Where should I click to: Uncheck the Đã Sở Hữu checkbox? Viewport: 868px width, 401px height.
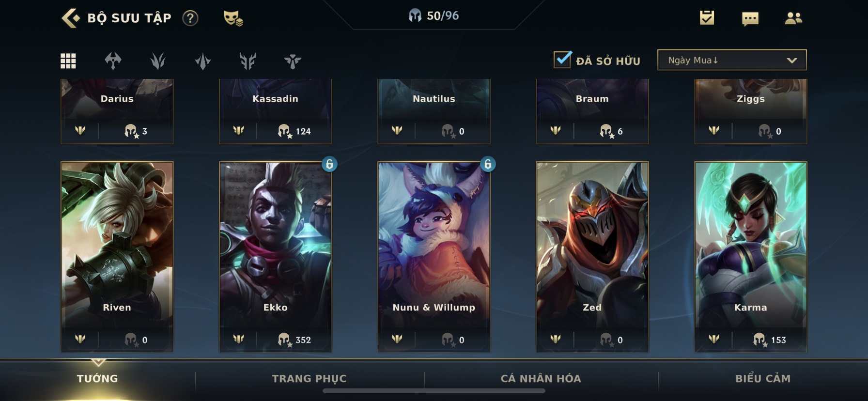pos(562,60)
